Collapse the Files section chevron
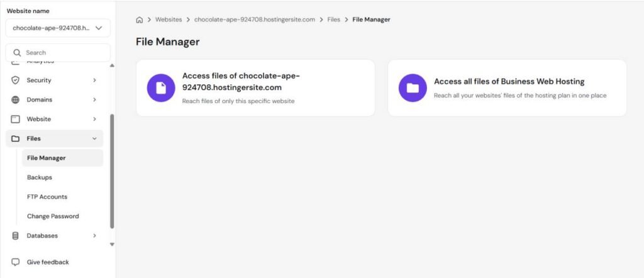644x278 pixels. click(x=94, y=139)
